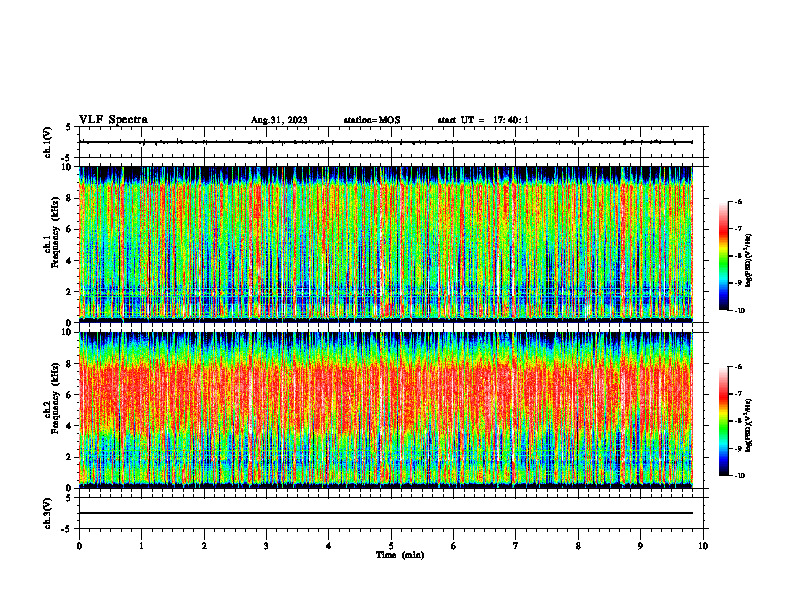The height and width of the screenshot is (612, 792).
Task: Click the "ch.3(V)" axis label
Action: pos(47,513)
